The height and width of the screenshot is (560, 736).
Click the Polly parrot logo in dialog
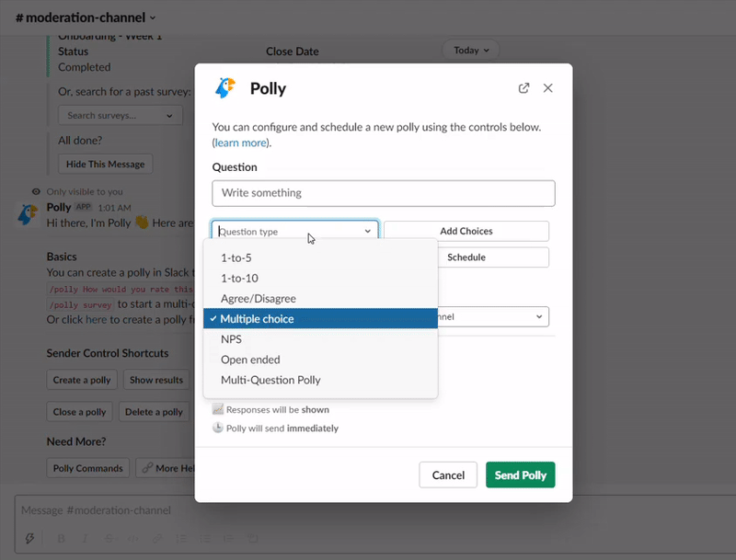point(225,88)
